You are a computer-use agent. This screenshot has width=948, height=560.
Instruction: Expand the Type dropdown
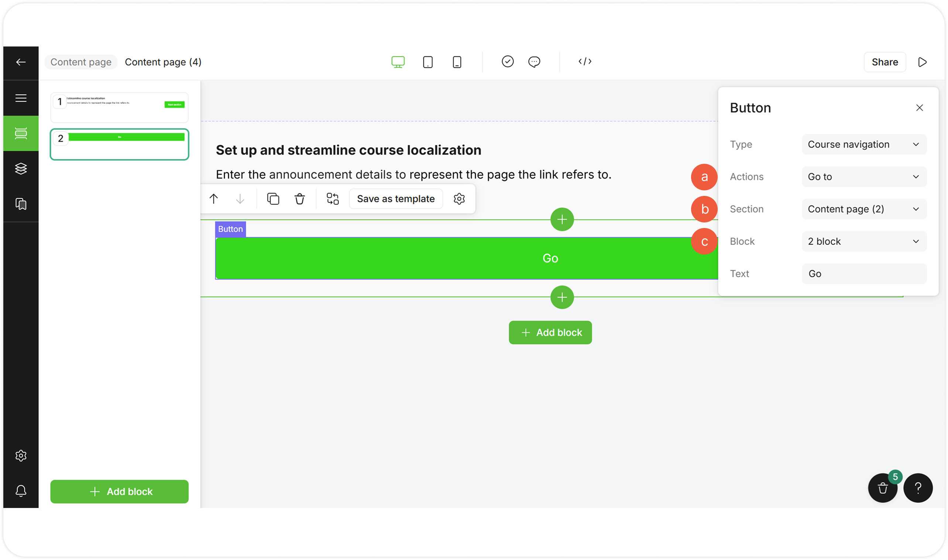click(864, 145)
